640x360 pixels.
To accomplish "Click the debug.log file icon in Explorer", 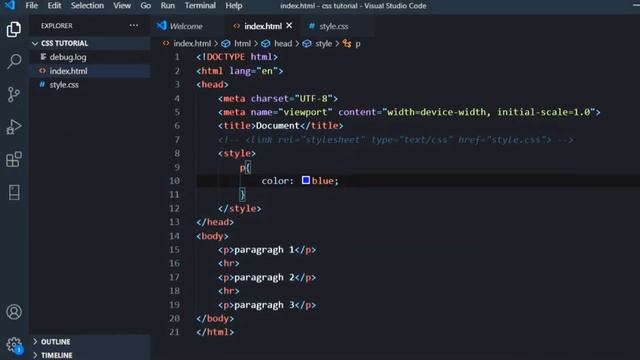I will [x=43, y=57].
